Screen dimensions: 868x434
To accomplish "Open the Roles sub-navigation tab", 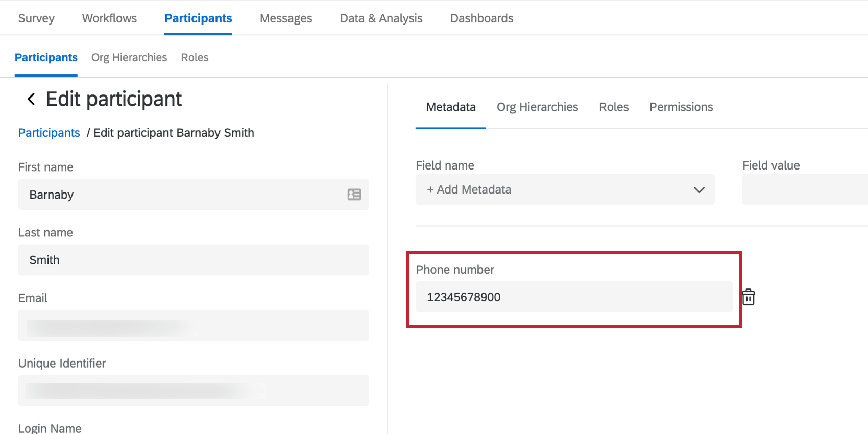I will (195, 57).
